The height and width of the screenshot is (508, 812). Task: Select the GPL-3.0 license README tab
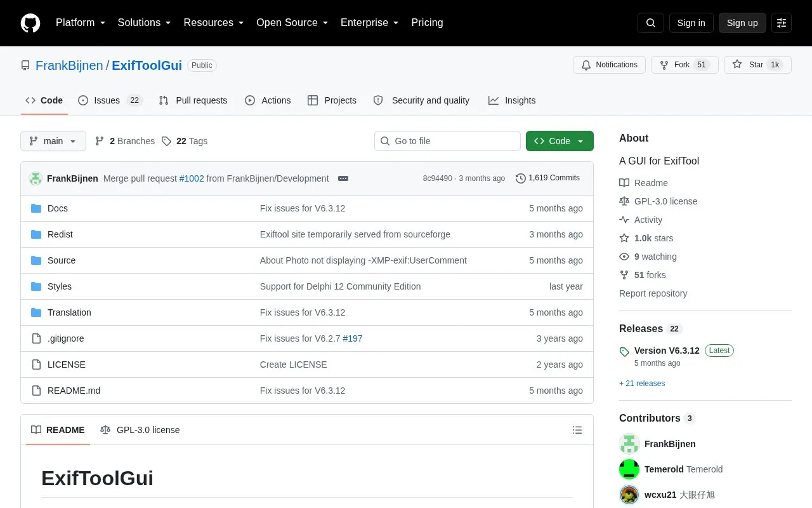(140, 430)
